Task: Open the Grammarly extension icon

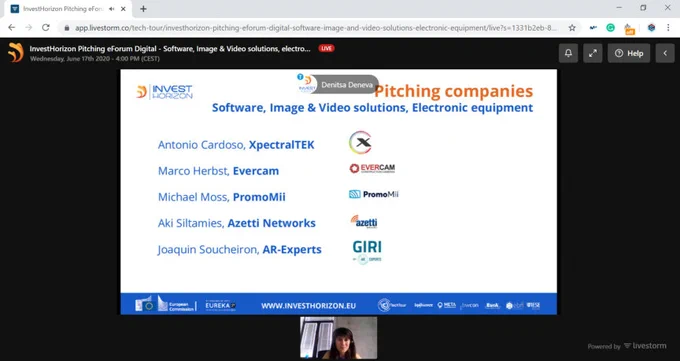Action: [x=610, y=28]
